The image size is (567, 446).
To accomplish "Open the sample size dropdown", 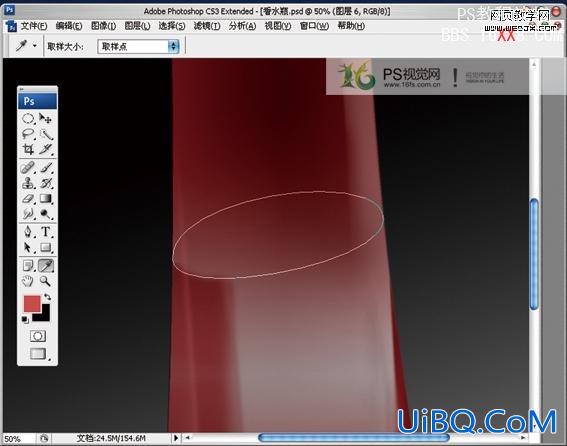I will 138,47.
